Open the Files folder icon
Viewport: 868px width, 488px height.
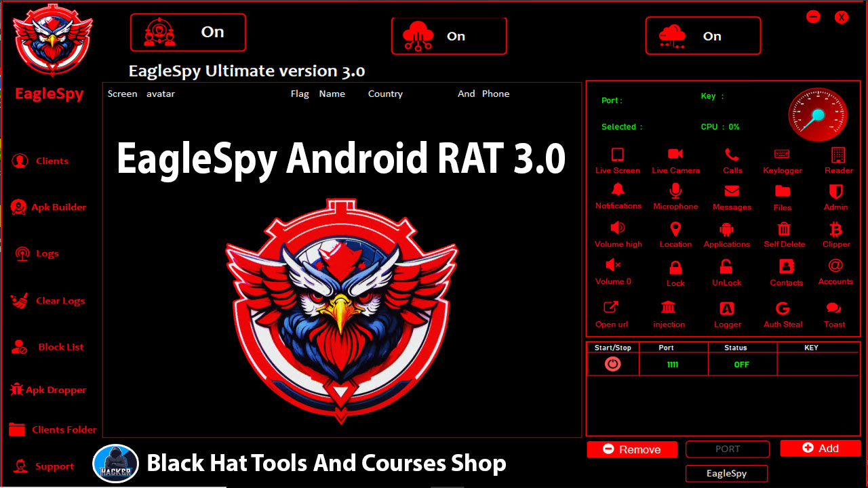(783, 192)
